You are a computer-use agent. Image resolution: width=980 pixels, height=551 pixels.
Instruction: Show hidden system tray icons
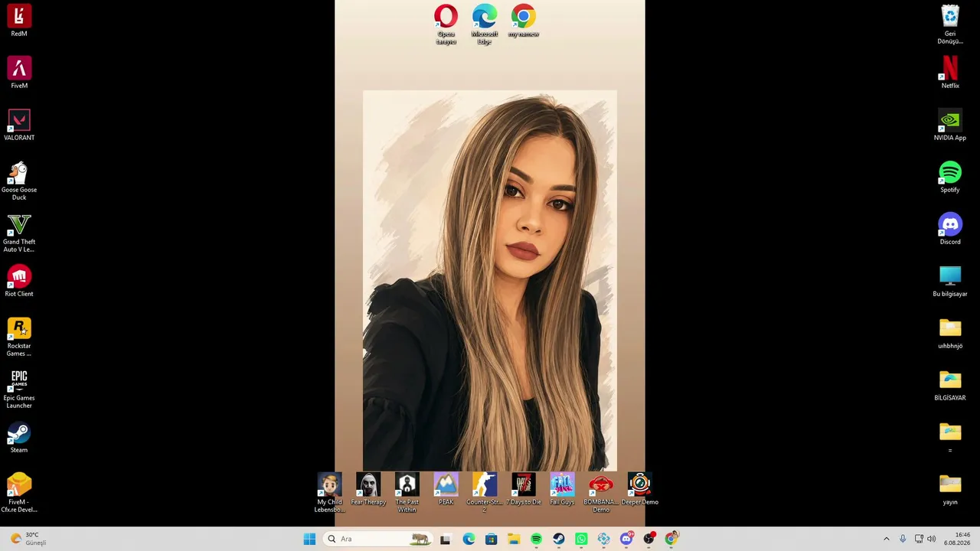tap(887, 539)
